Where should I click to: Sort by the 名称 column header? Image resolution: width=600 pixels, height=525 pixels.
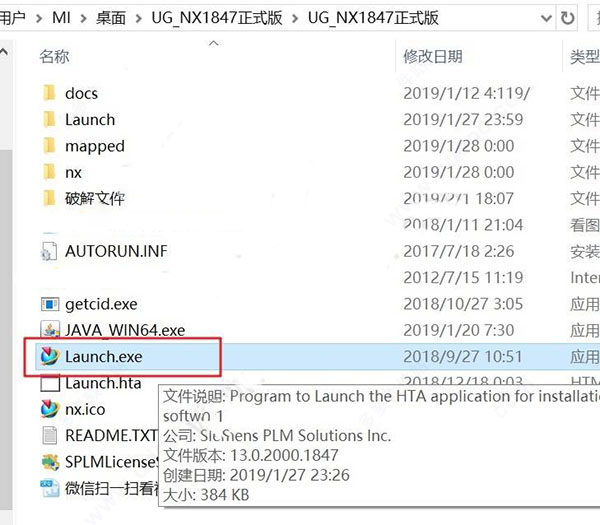pos(54,57)
